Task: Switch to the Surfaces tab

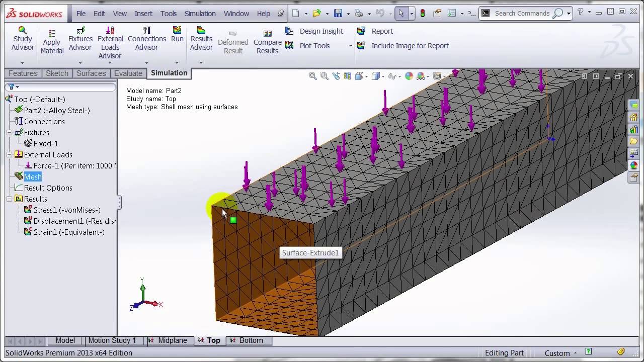Action: [x=91, y=73]
